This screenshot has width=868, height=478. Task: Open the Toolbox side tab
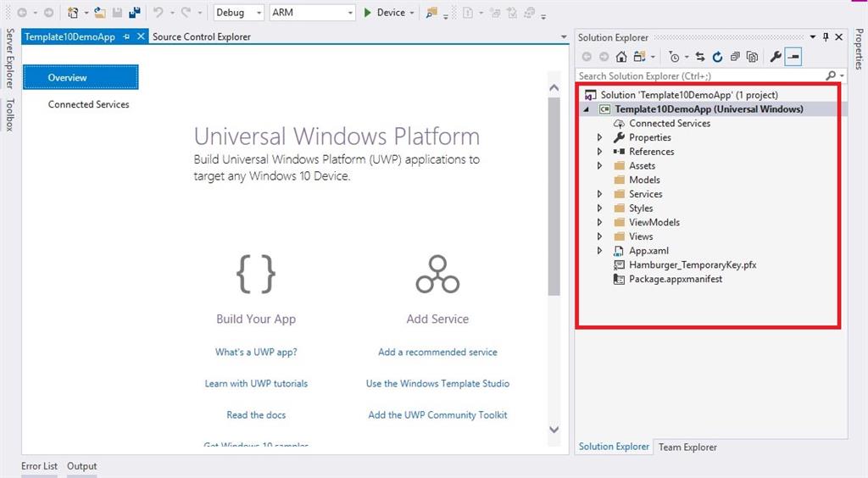pos(9,115)
